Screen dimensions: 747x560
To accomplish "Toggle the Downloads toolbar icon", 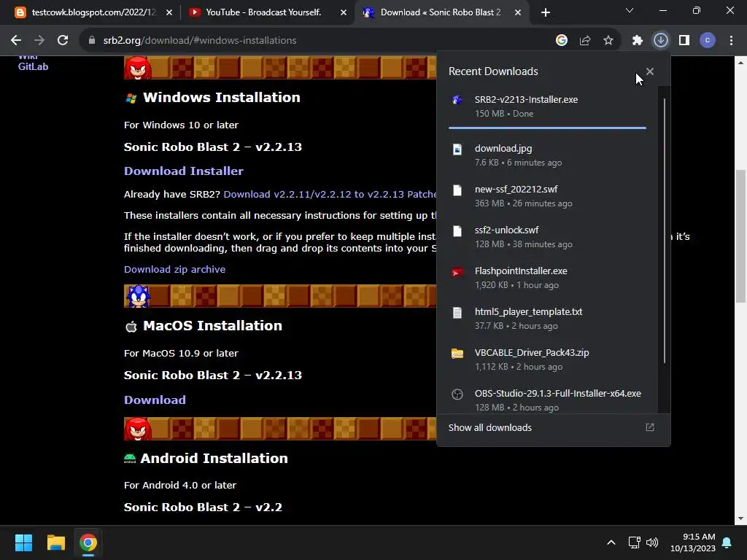I will click(661, 41).
